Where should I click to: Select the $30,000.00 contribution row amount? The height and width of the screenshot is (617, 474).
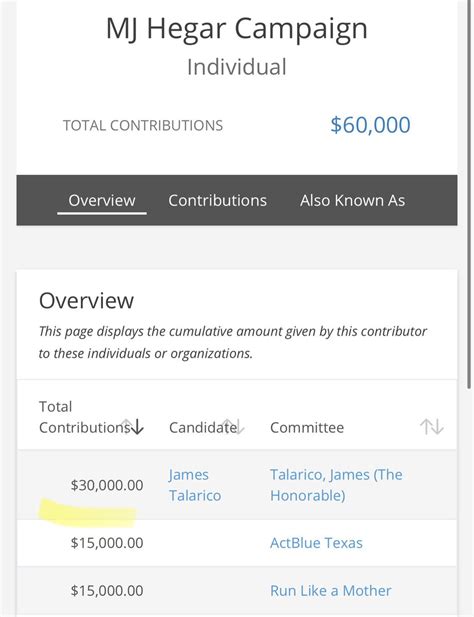(107, 485)
